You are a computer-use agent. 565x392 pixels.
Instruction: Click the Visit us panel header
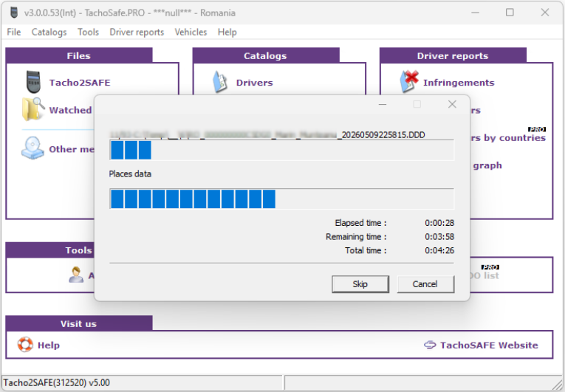point(79,323)
